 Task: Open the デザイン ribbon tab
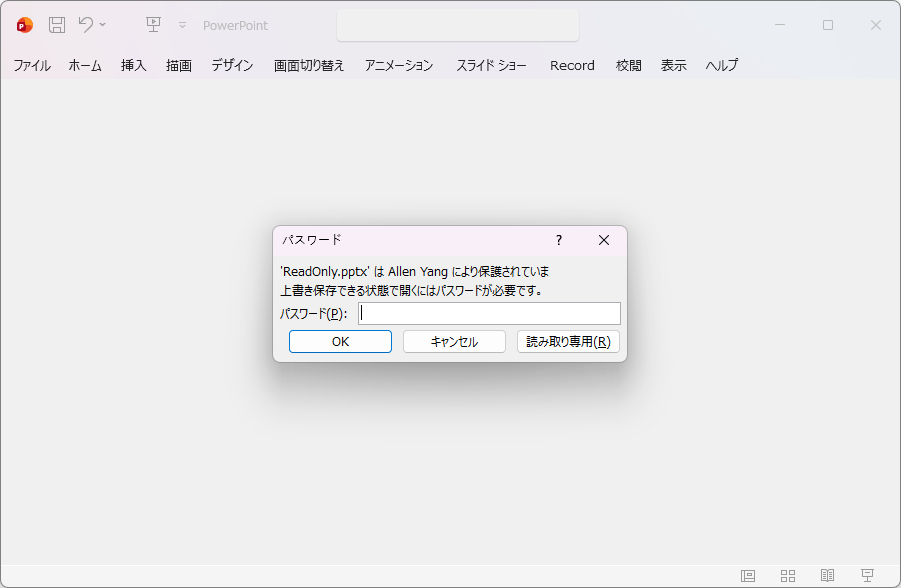(x=232, y=66)
